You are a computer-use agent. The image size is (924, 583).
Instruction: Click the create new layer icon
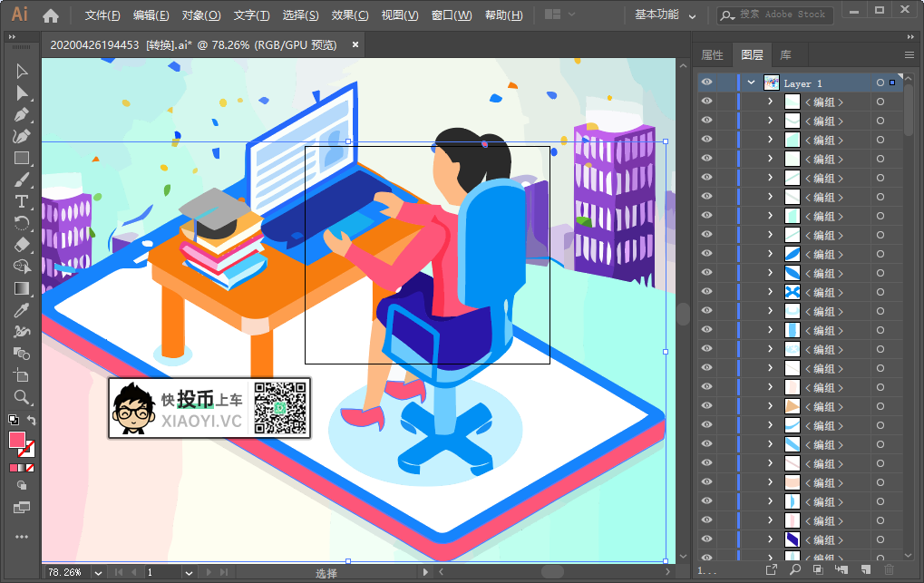point(862,569)
